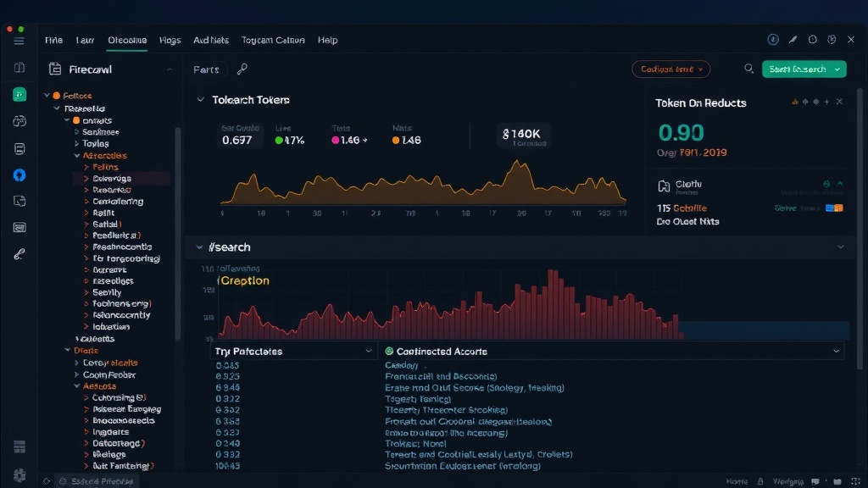This screenshot has height=488, width=868.
Task: Select the Seorlty tree item
Action: 107,292
